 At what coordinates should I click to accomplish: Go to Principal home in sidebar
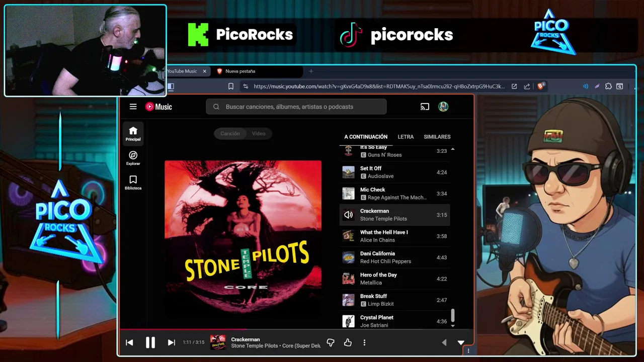(133, 134)
